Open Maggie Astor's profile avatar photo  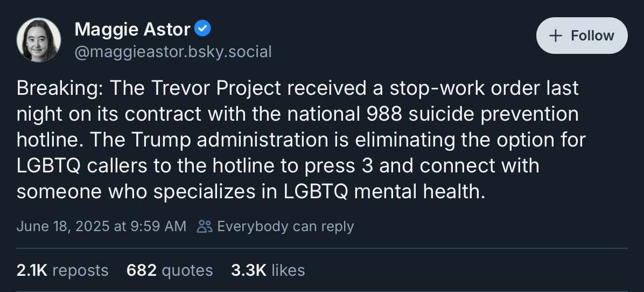coord(39,39)
